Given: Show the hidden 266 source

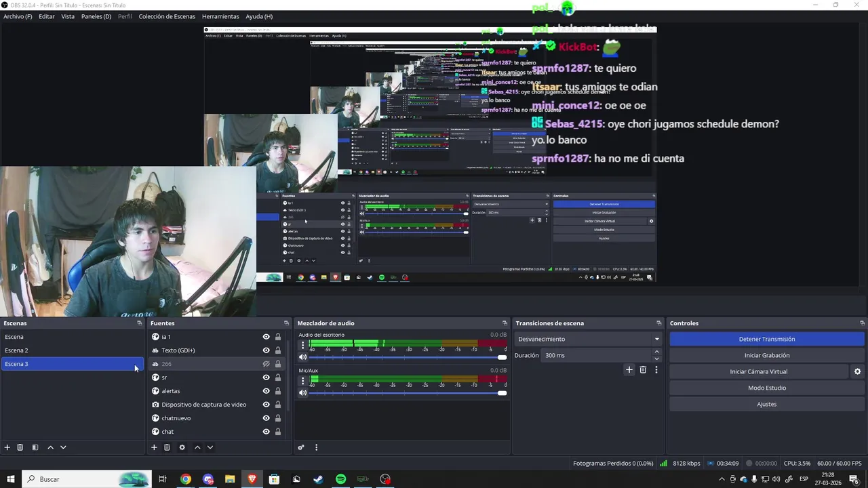Looking at the screenshot, I should point(266,364).
